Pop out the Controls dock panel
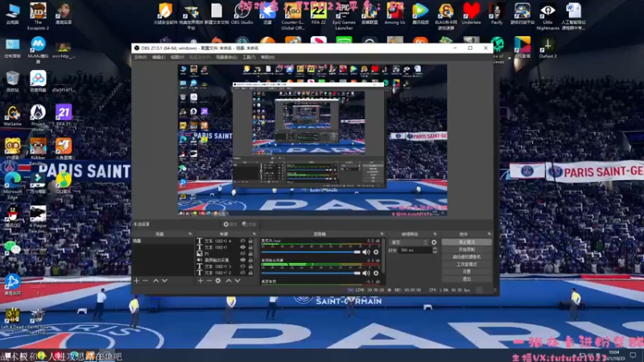Screen dimensions: 644x362 [489, 234]
